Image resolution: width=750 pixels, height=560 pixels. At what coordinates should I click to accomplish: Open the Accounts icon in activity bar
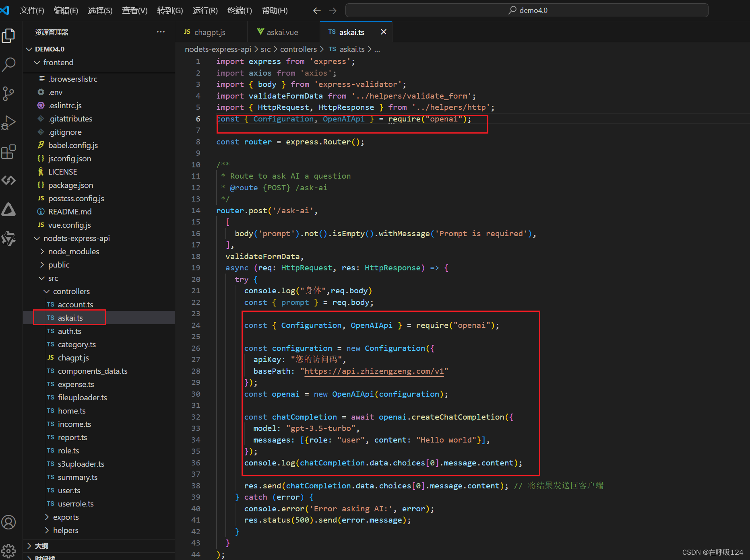click(x=8, y=522)
